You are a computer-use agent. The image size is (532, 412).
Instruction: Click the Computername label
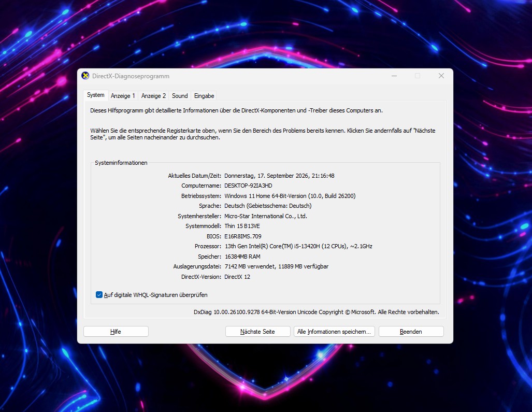201,186
